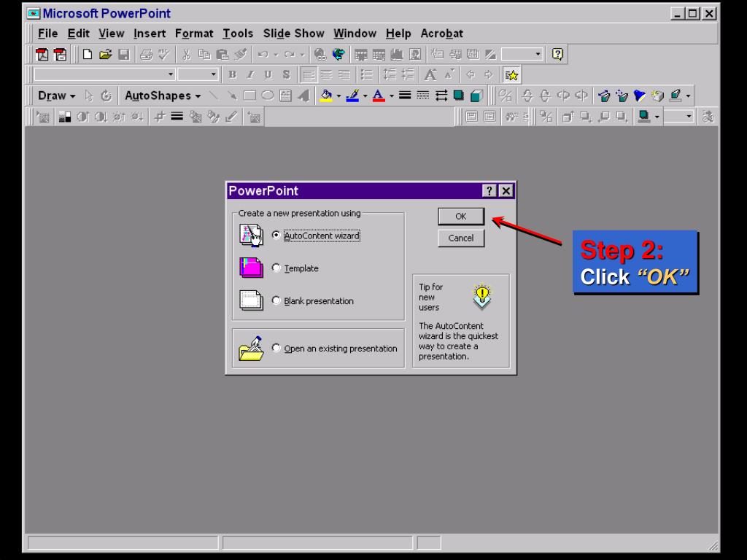Click the 3-D style cube icon
The image size is (747, 560).
click(476, 96)
